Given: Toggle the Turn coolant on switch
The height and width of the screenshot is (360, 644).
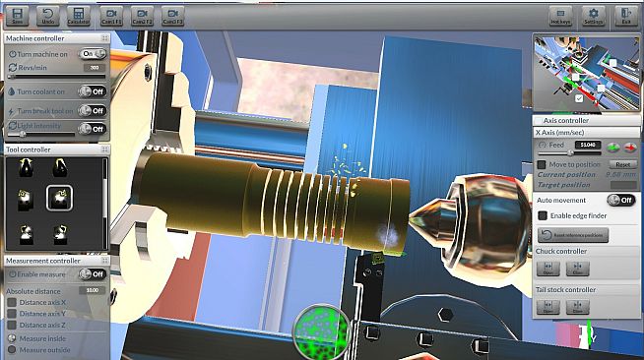Looking at the screenshot, I should [93, 91].
